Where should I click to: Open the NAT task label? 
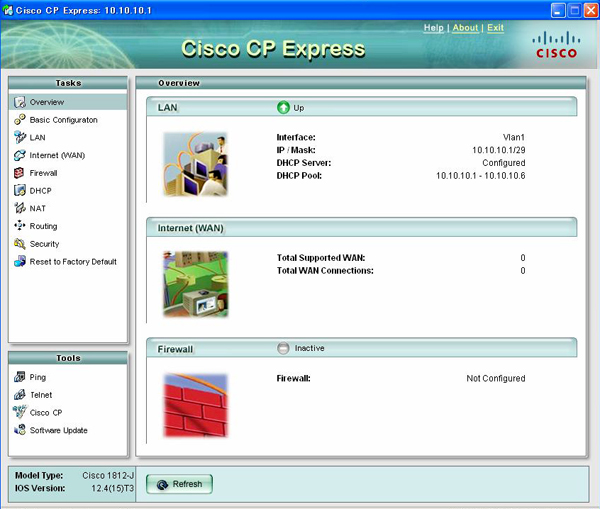pyautogui.click(x=38, y=208)
